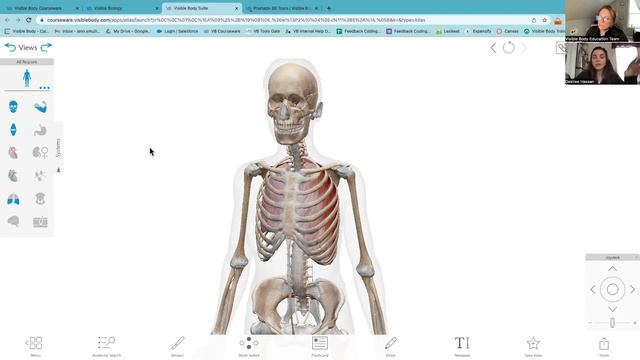Viewport: 640px width, 360px height.
Task: Toggle the muscular system arm icon
Action: pos(40,107)
